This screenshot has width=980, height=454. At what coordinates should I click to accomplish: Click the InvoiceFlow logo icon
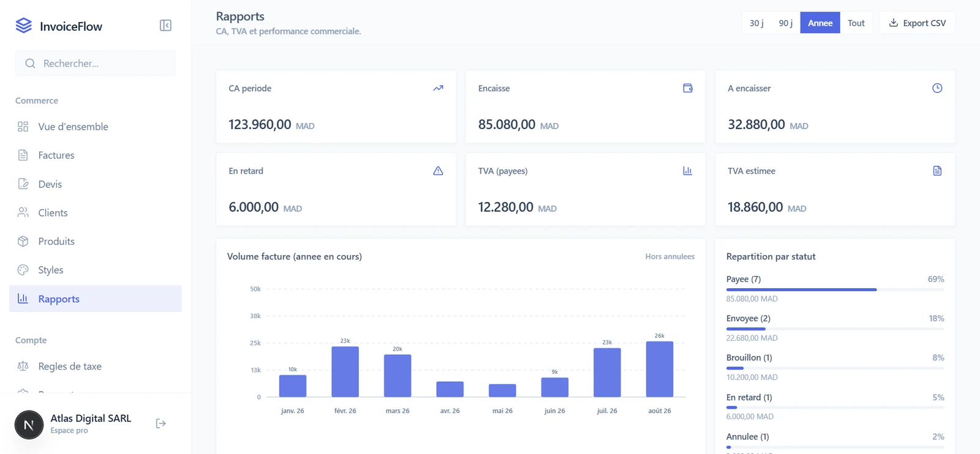(23, 26)
